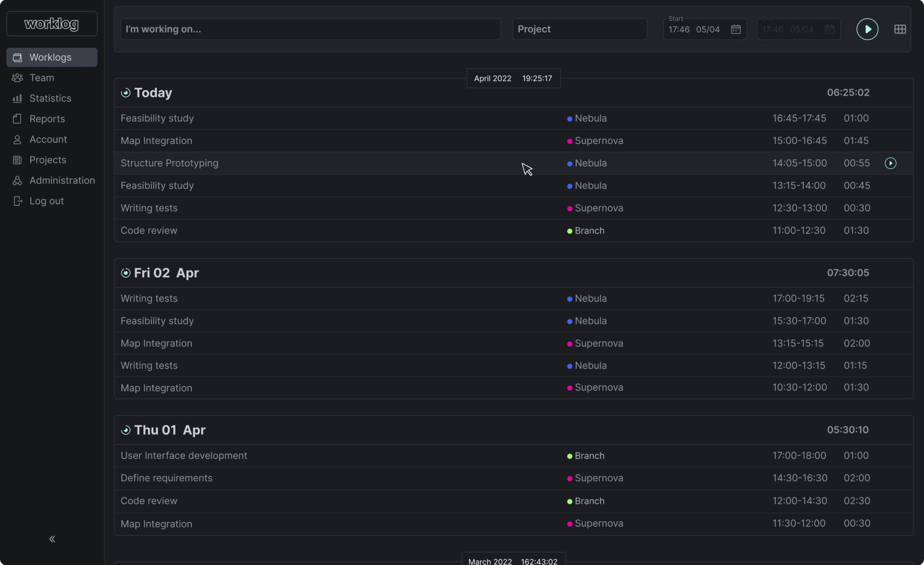Resume the Structure Prototyping timer with its play icon

[890, 163]
